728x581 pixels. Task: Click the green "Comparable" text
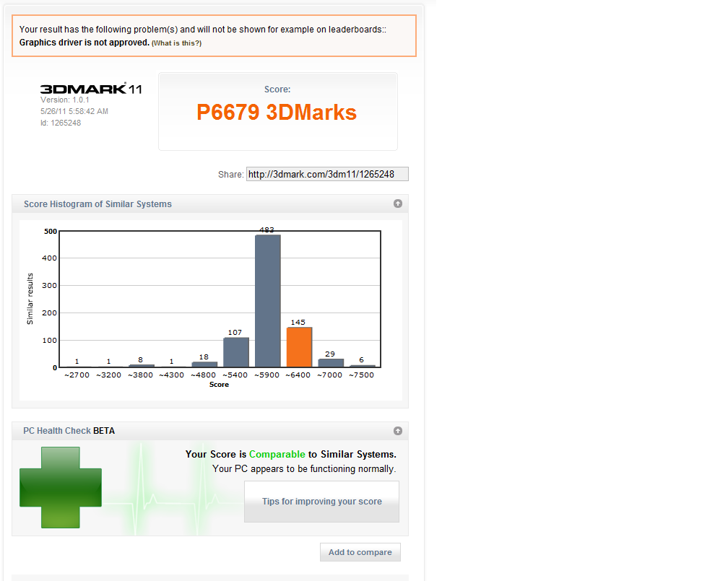tap(277, 454)
